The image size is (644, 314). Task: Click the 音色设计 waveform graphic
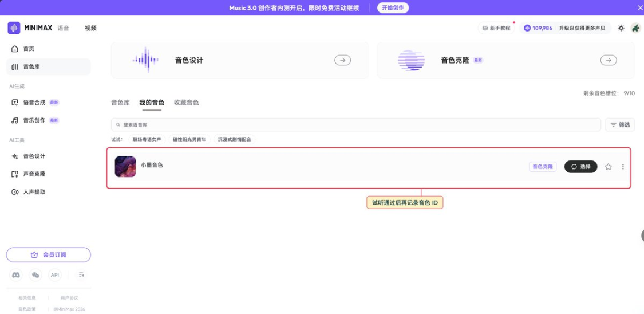pos(145,60)
